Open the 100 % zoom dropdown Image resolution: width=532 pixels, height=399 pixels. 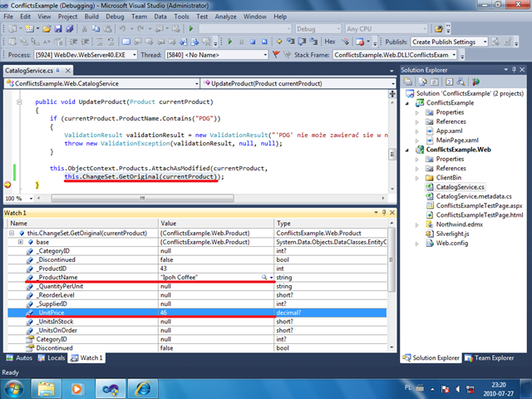(31, 199)
